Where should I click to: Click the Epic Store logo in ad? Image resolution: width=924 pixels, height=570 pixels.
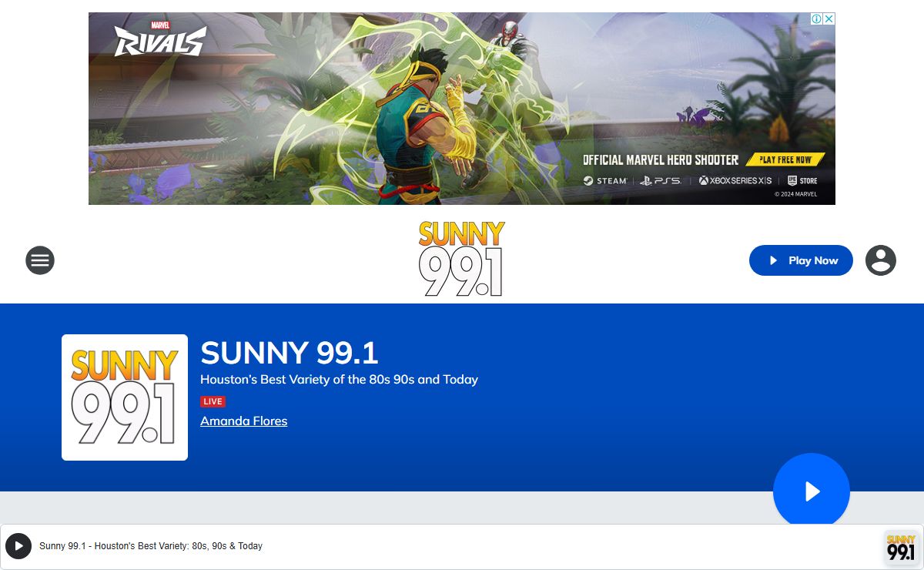coord(802,181)
